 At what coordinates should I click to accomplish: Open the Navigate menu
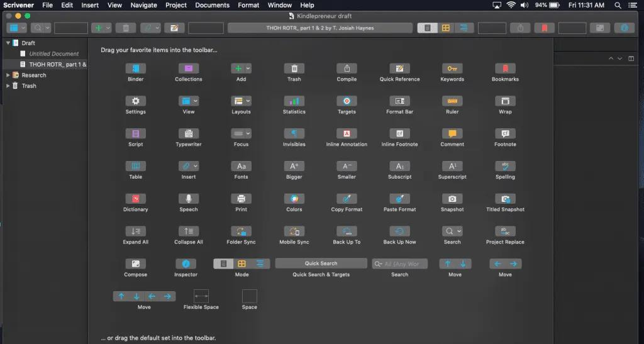144,5
